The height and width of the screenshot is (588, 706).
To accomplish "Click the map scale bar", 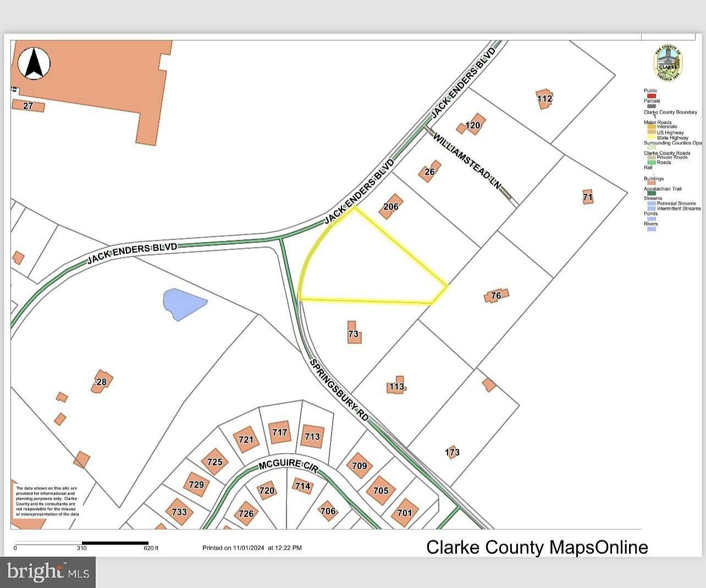I will [81, 543].
